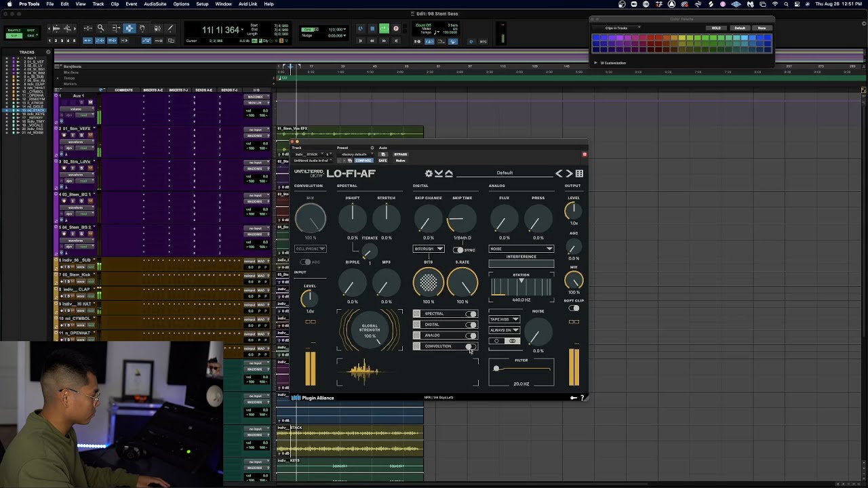This screenshot has width=868, height=488.
Task: Click the plugin Native button
Action: (400, 161)
